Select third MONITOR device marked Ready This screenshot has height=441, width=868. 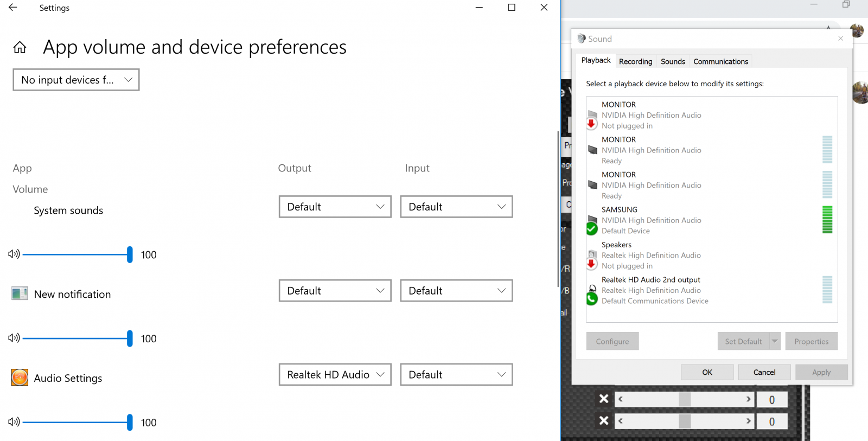point(712,185)
